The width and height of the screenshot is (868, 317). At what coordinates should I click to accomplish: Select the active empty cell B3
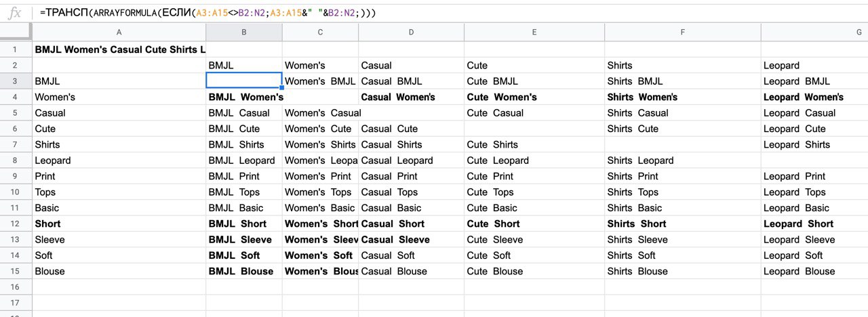pyautogui.click(x=244, y=81)
